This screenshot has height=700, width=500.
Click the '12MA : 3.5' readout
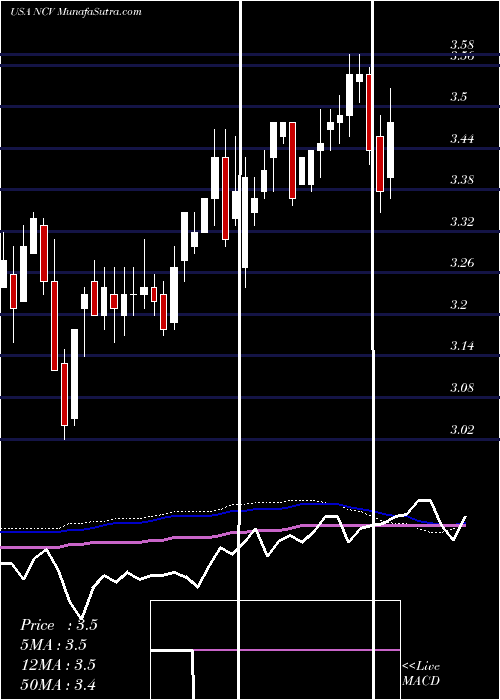pyautogui.click(x=58, y=665)
